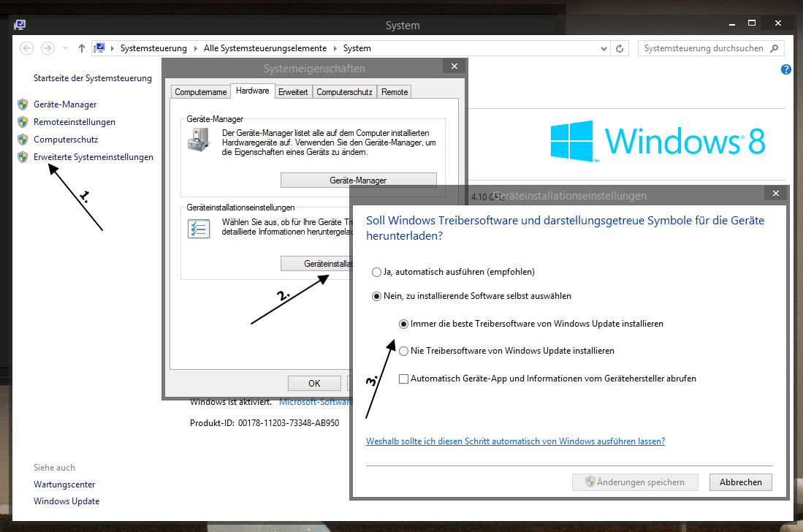Cancel with the Abbrechen button
This screenshot has height=532, width=803.
coord(740,482)
